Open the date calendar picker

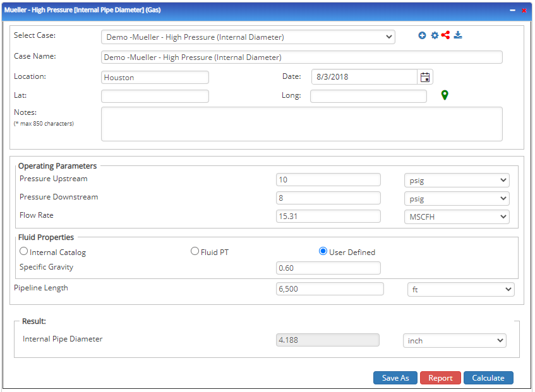[x=425, y=76]
